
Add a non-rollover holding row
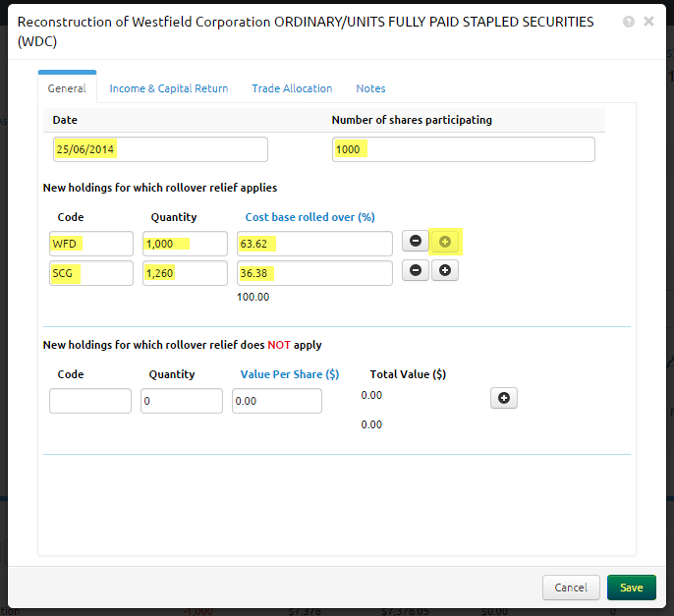[504, 398]
